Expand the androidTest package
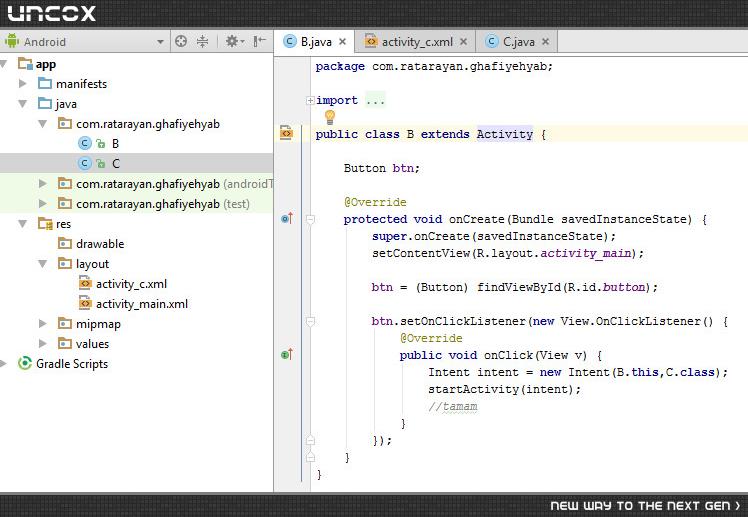The image size is (748, 517). click(x=42, y=184)
